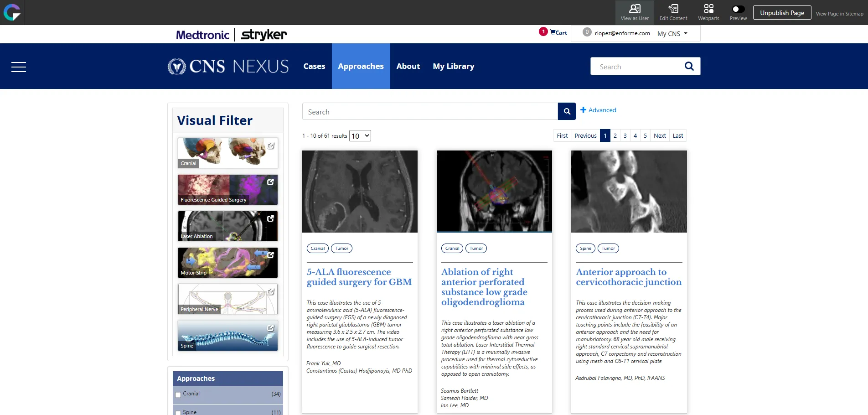
Task: Click the Medtronic sponsor logo
Action: point(202,35)
